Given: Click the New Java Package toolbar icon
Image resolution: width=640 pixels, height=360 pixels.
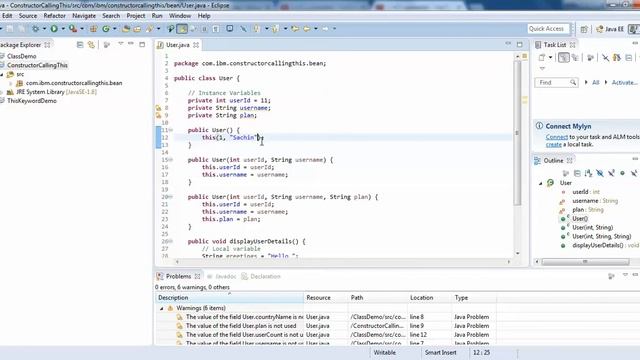Looking at the screenshot, I should click(93, 29).
